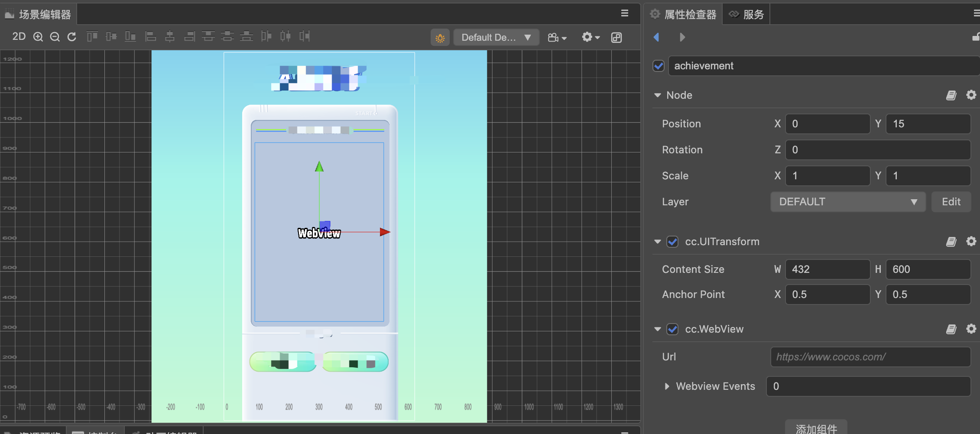Click the 添加组件 button
Image resolution: width=980 pixels, height=434 pixels.
(x=816, y=428)
